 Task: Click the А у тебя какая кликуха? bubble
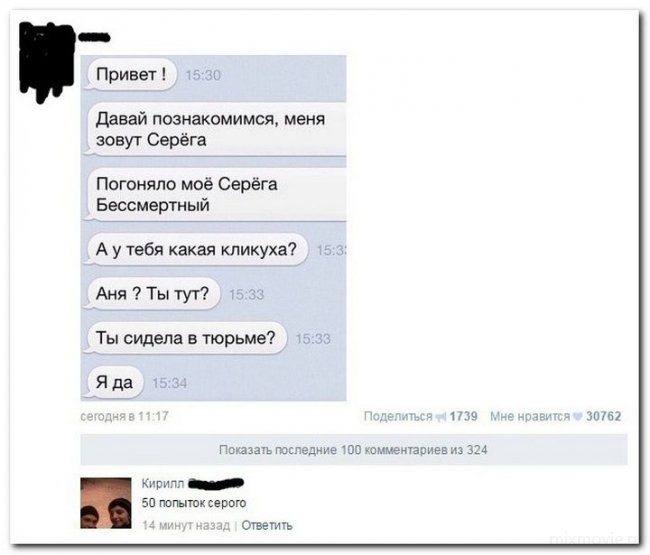[196, 250]
